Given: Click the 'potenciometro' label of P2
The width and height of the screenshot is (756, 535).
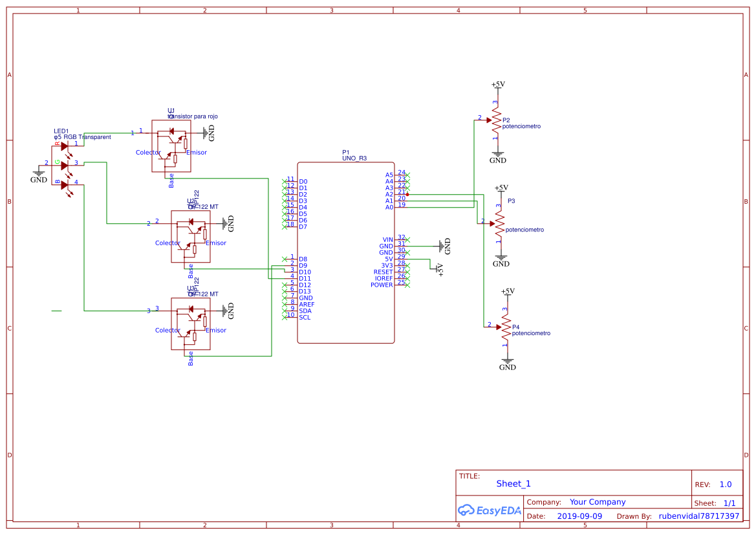Looking at the screenshot, I should (522, 126).
